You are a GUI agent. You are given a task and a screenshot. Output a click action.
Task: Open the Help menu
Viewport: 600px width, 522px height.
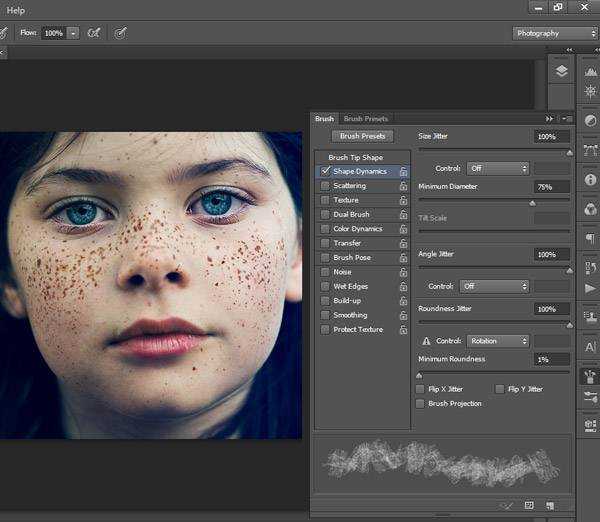click(16, 9)
